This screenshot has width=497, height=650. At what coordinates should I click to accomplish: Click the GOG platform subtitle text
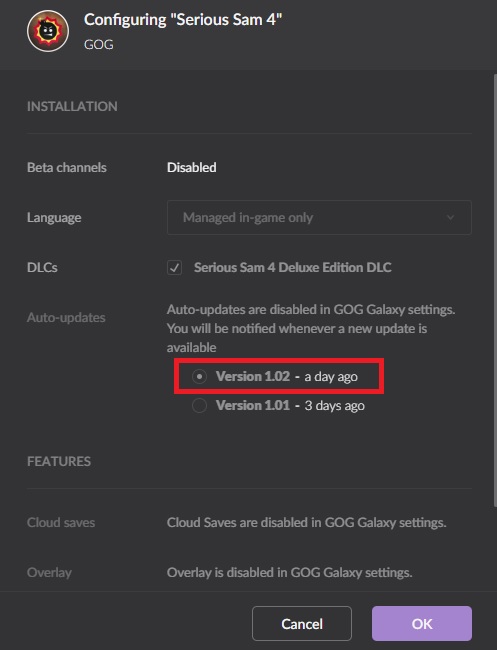click(99, 44)
